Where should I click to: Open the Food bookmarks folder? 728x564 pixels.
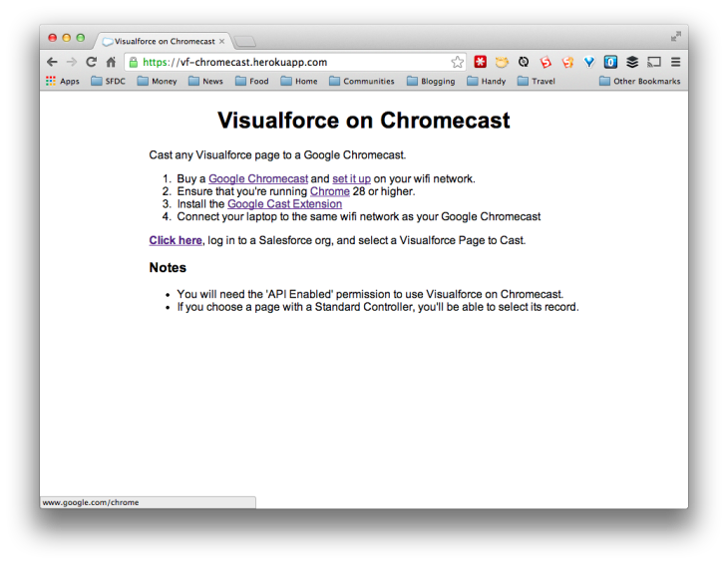[252, 81]
